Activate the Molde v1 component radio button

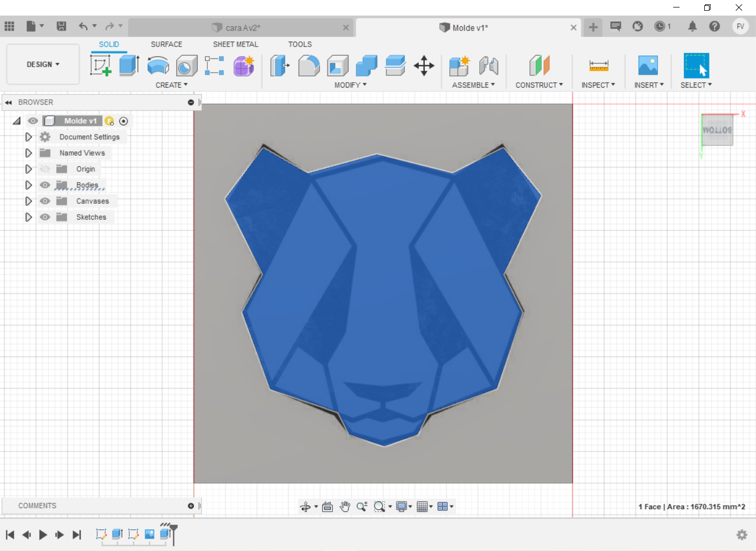pos(124,121)
